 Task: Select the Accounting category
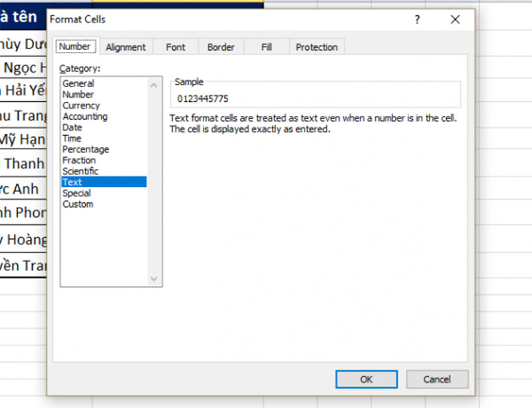click(84, 116)
